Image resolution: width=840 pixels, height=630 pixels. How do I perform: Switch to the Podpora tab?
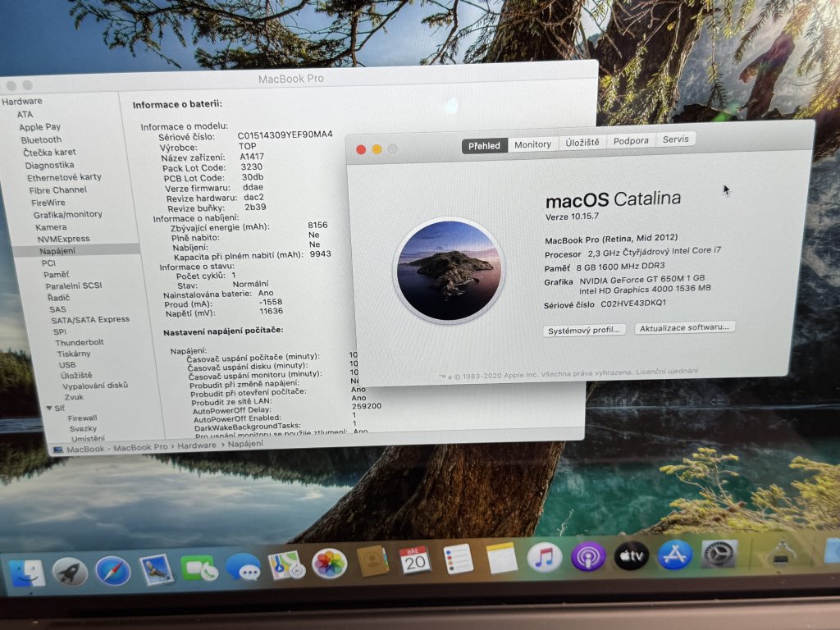(631, 141)
